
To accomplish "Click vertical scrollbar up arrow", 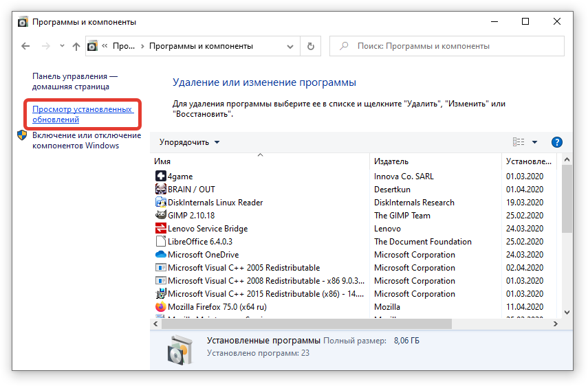I will (x=567, y=160).
